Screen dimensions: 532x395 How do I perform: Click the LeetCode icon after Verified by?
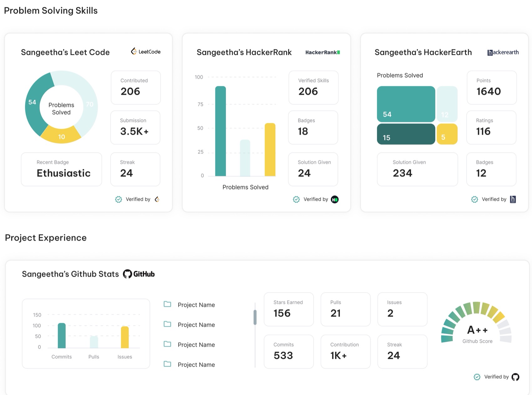[x=157, y=199]
